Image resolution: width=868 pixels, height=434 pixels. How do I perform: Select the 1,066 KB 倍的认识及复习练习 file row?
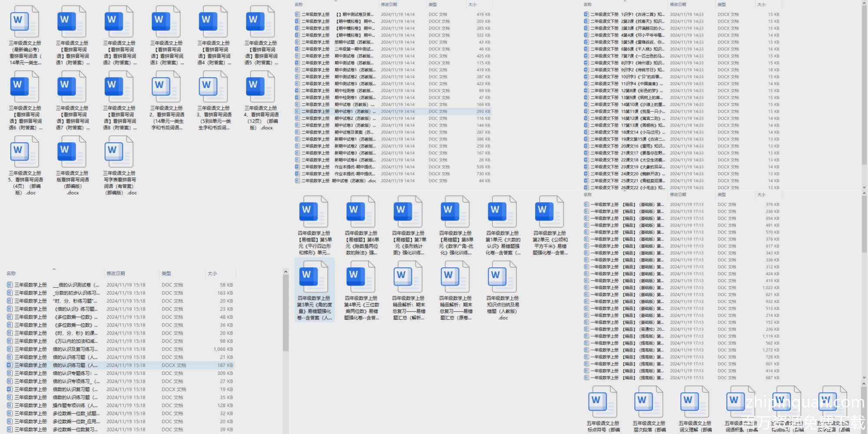coord(119,349)
